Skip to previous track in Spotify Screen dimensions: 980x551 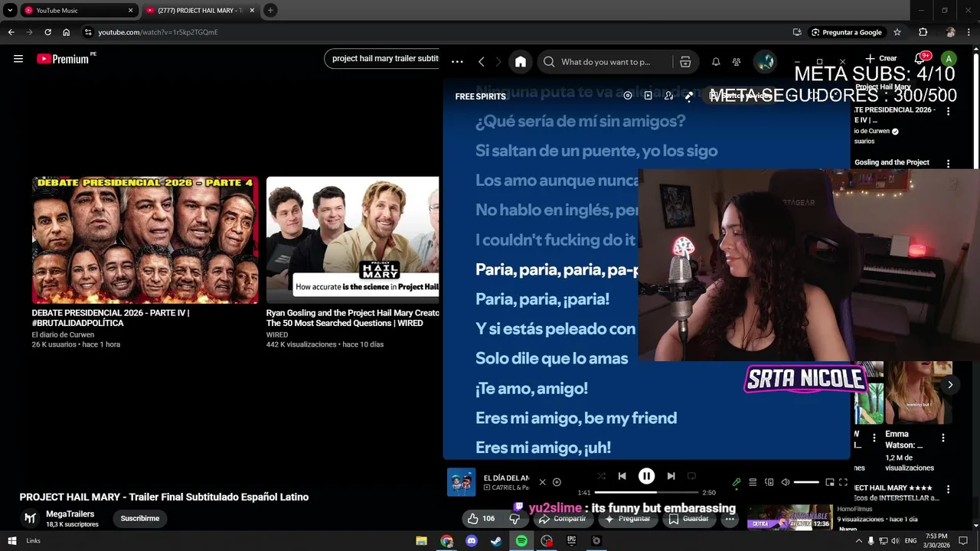[622, 476]
